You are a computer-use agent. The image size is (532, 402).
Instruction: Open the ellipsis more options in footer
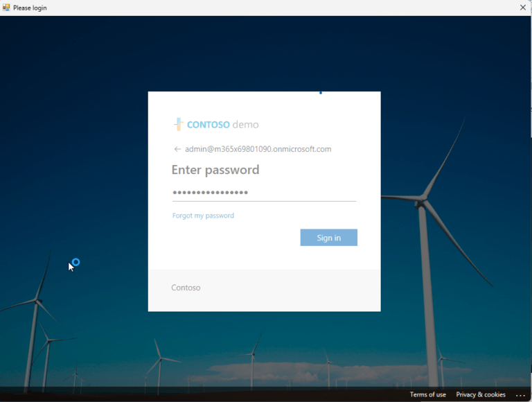click(520, 395)
